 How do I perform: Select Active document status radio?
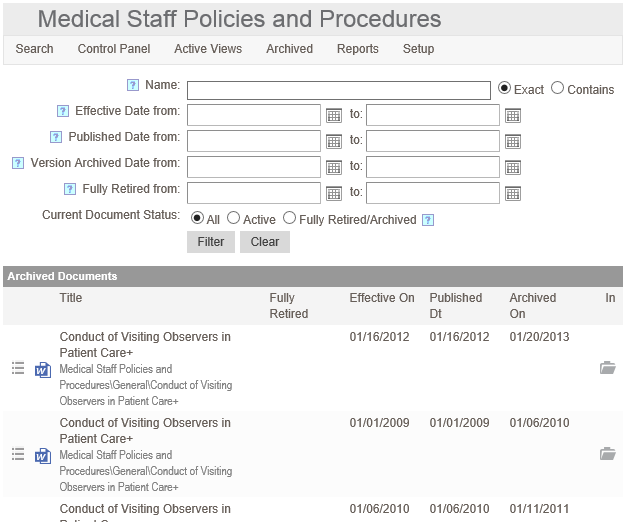point(234,218)
